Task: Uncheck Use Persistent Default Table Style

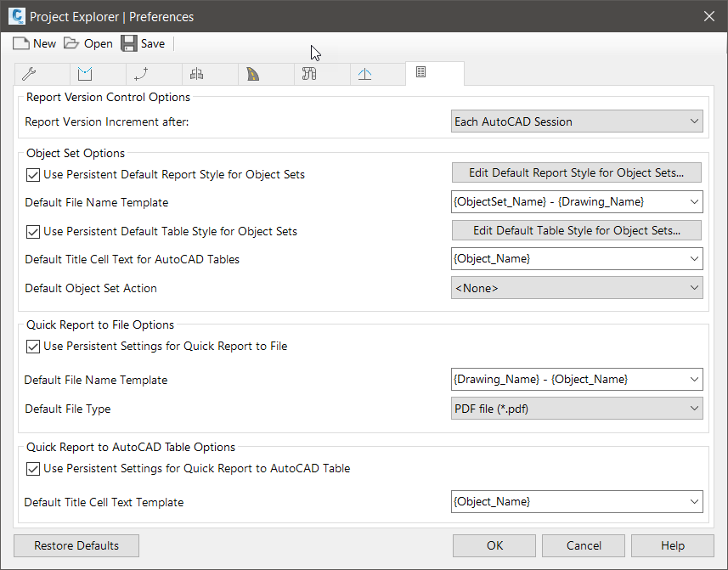Action: pos(33,231)
